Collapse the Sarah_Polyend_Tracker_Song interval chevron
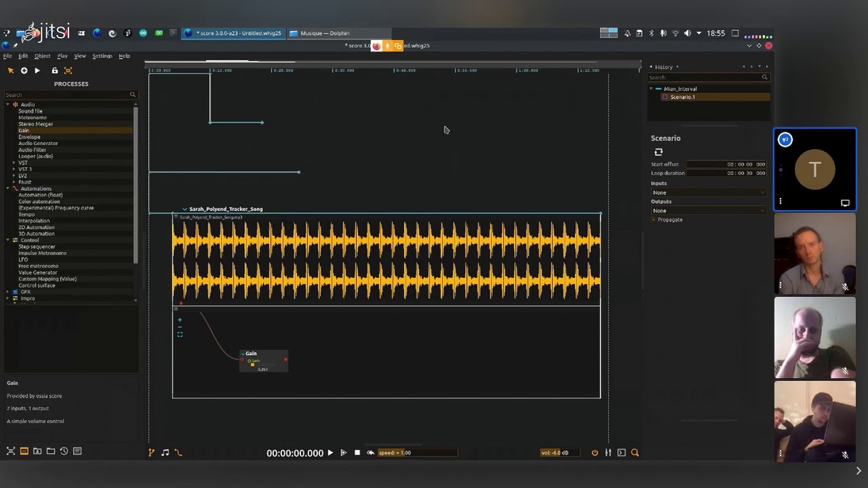 click(184, 209)
